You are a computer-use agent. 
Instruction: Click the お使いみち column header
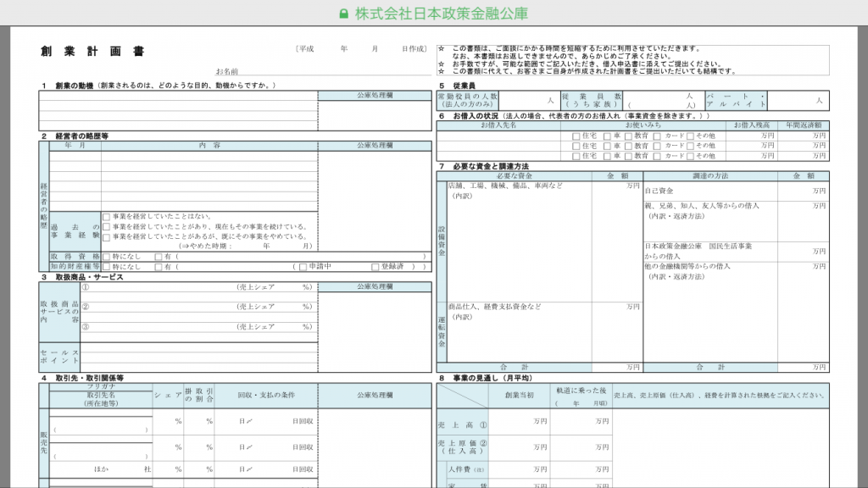(x=643, y=125)
